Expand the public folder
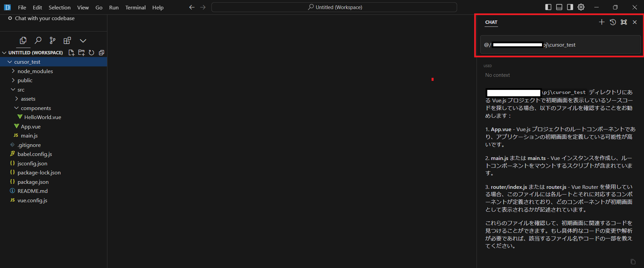 click(x=13, y=81)
